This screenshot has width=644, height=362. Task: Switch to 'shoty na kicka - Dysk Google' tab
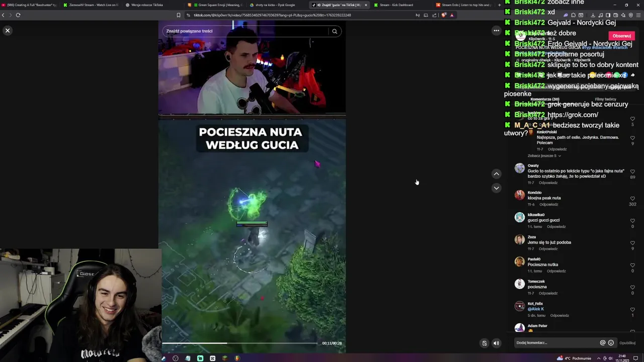[275, 5]
